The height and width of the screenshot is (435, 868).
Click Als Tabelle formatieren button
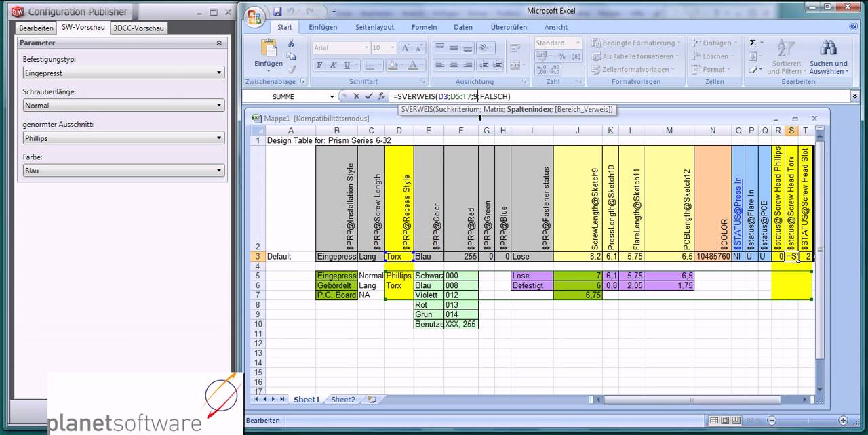636,56
